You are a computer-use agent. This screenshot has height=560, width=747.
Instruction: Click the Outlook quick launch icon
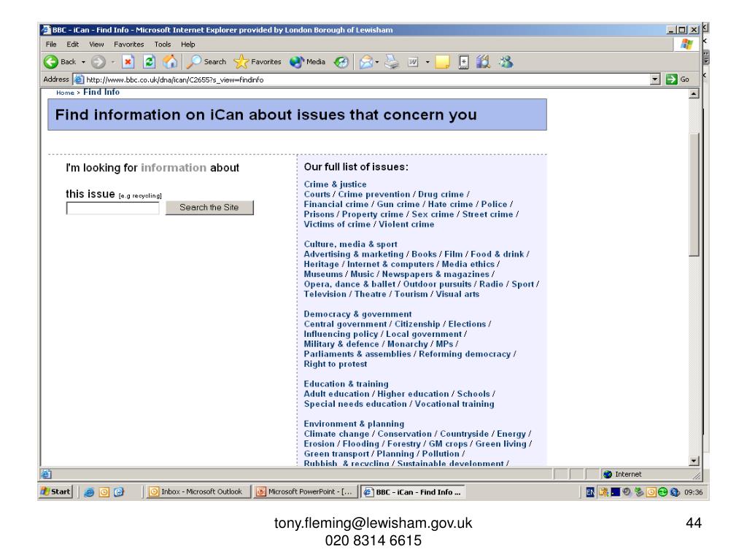[104, 492]
